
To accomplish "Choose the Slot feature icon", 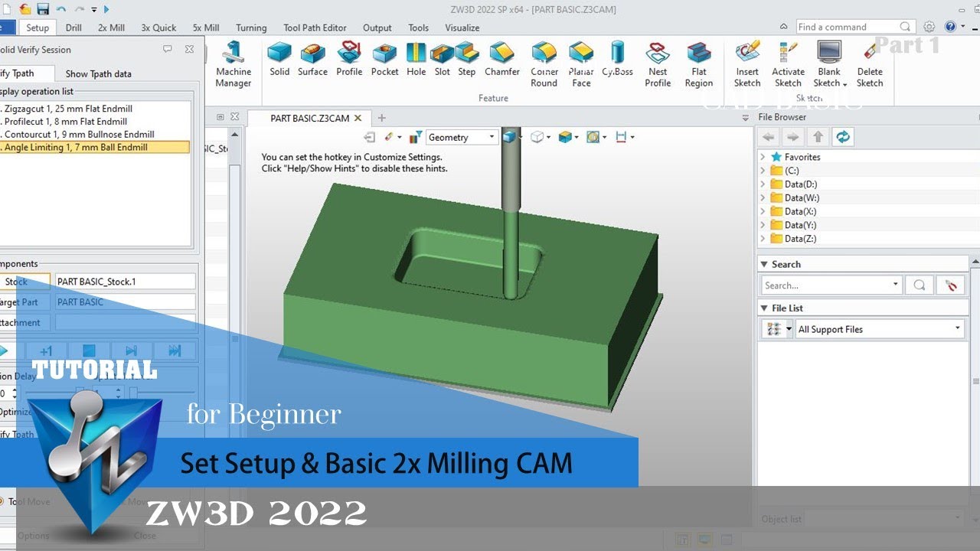I will click(x=442, y=59).
